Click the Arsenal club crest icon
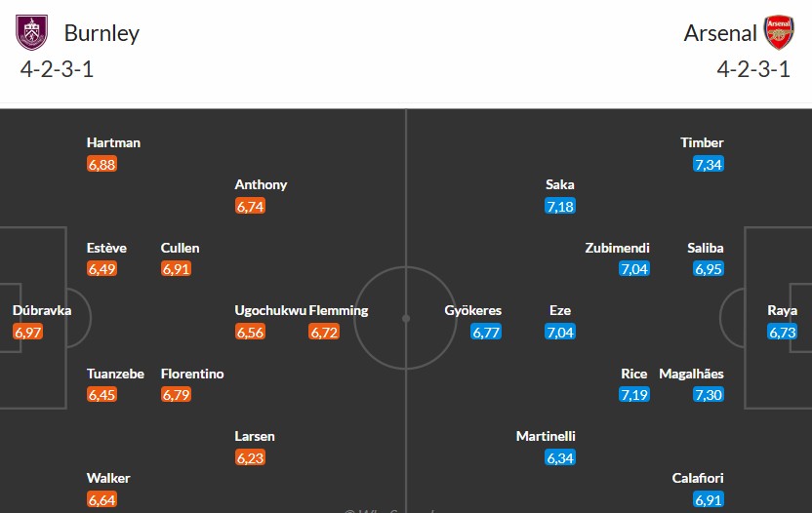 coord(779,32)
